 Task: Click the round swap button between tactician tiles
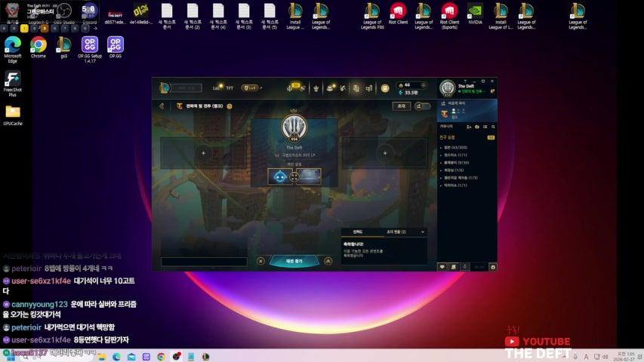pos(294,177)
